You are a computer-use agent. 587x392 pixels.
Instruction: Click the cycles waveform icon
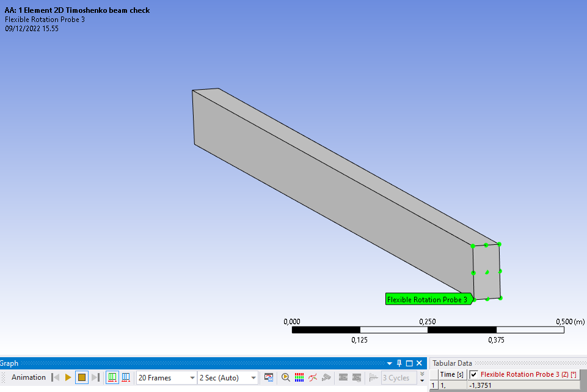tap(373, 377)
